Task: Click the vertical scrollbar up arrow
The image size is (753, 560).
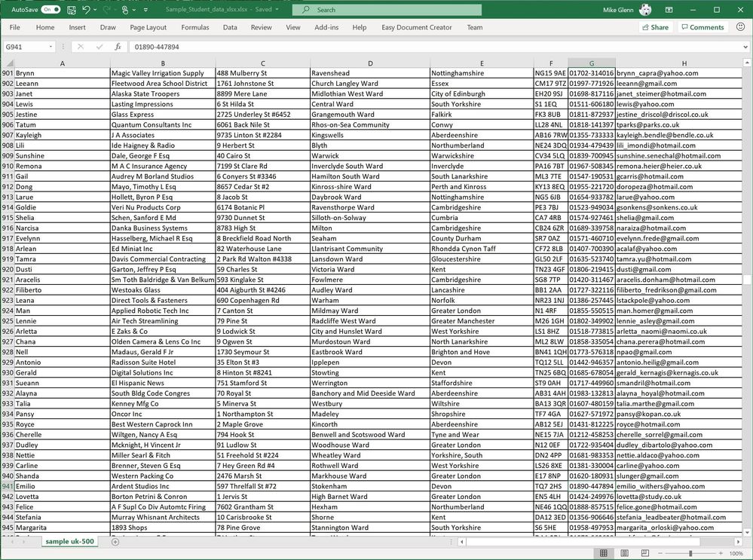Action: point(747,63)
